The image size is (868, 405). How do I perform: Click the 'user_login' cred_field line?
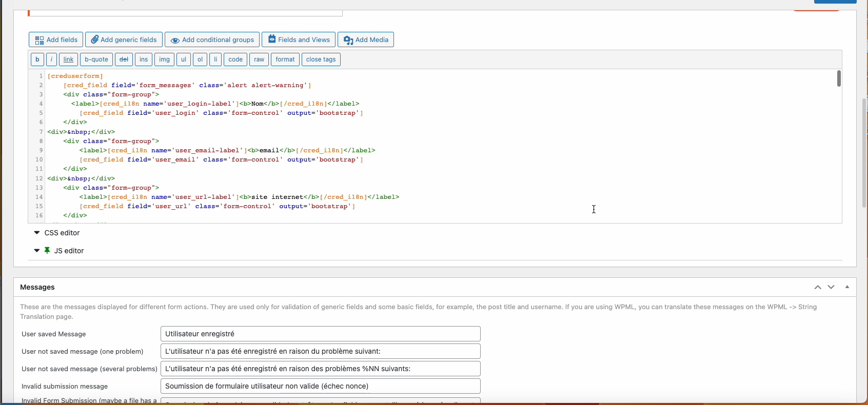pos(221,113)
